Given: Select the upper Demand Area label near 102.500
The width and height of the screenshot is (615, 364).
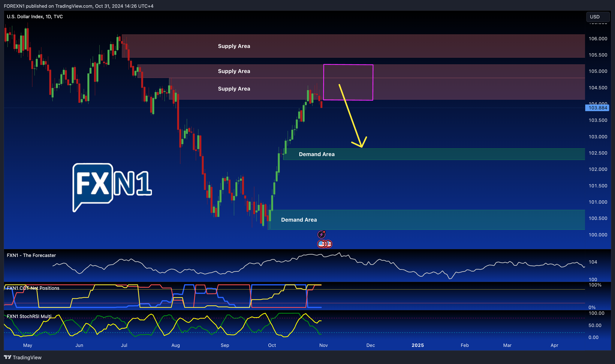Looking at the screenshot, I should click(x=317, y=154).
